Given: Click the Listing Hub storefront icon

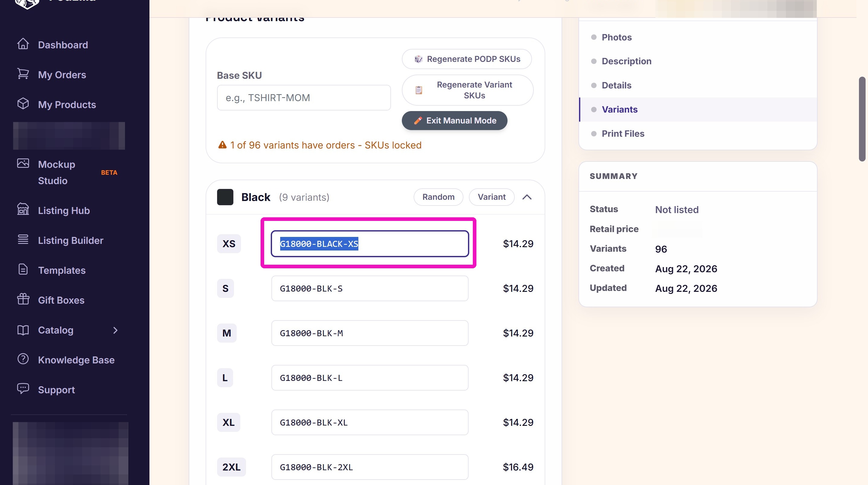Looking at the screenshot, I should pyautogui.click(x=23, y=209).
